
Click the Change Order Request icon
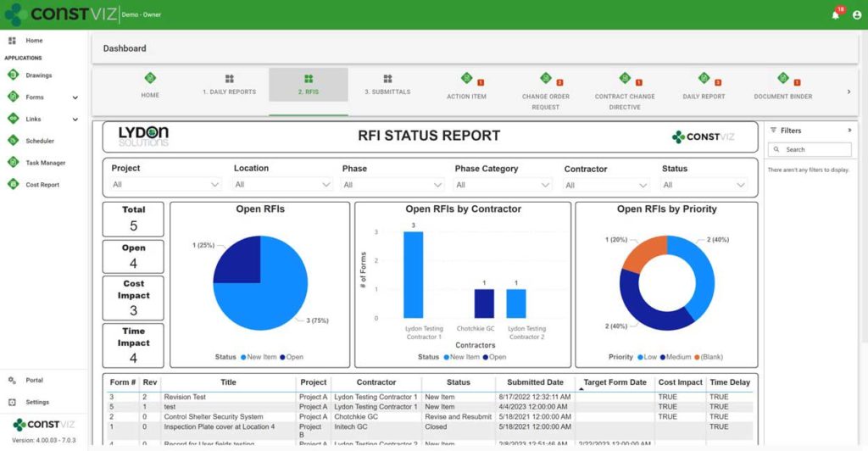(546, 79)
